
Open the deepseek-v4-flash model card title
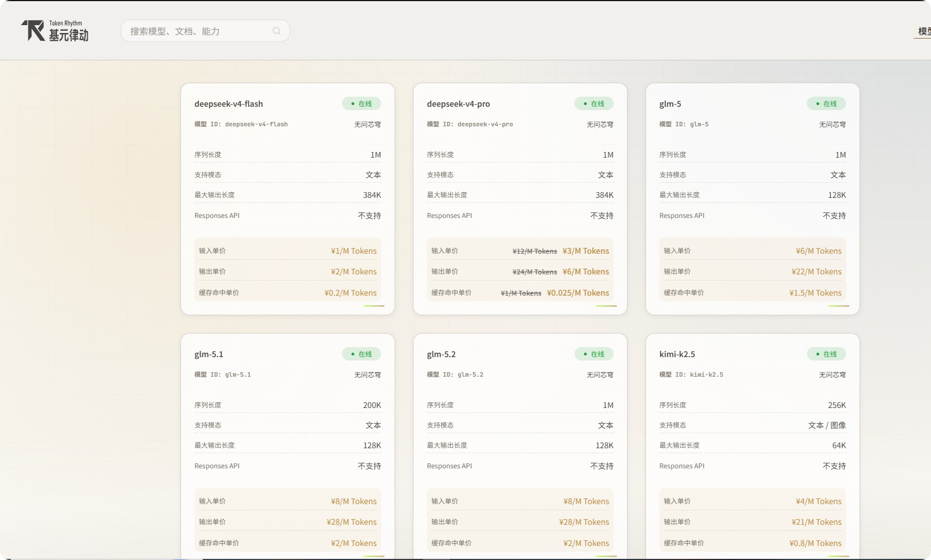click(x=229, y=104)
